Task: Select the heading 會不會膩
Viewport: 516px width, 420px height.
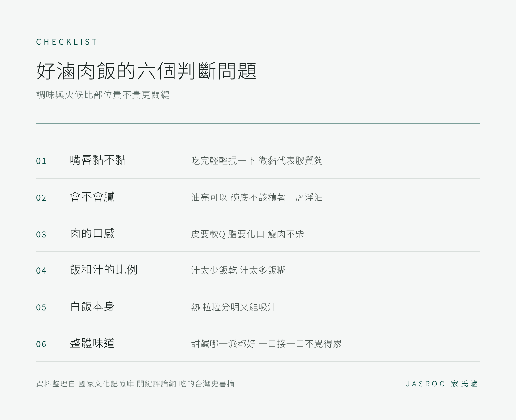Action: 92,197
